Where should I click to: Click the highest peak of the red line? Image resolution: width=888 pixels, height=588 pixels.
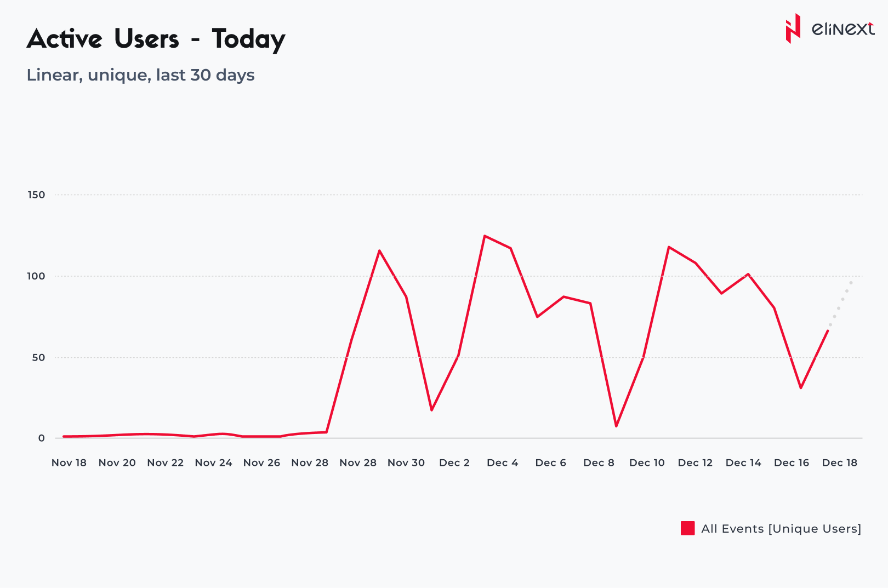[x=485, y=236]
